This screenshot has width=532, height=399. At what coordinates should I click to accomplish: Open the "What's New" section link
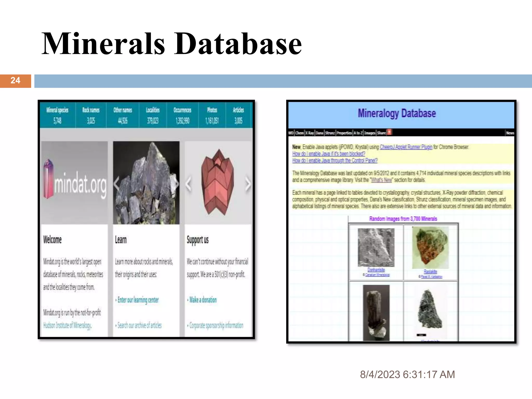point(381,180)
